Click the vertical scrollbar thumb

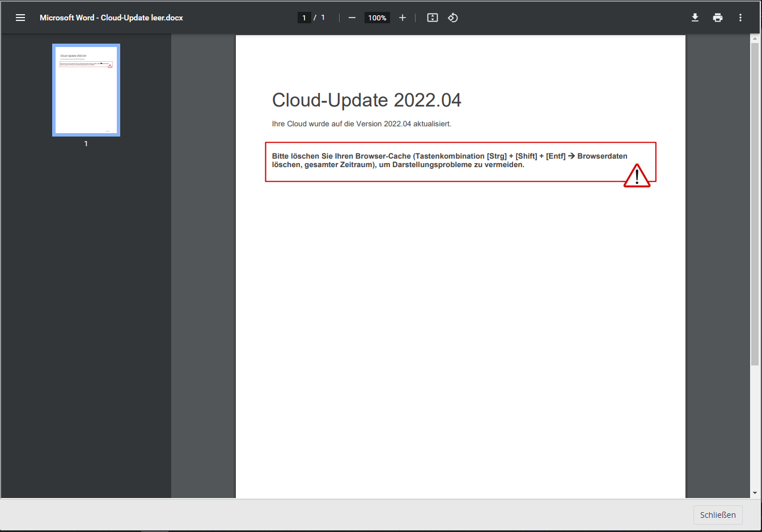(755, 204)
